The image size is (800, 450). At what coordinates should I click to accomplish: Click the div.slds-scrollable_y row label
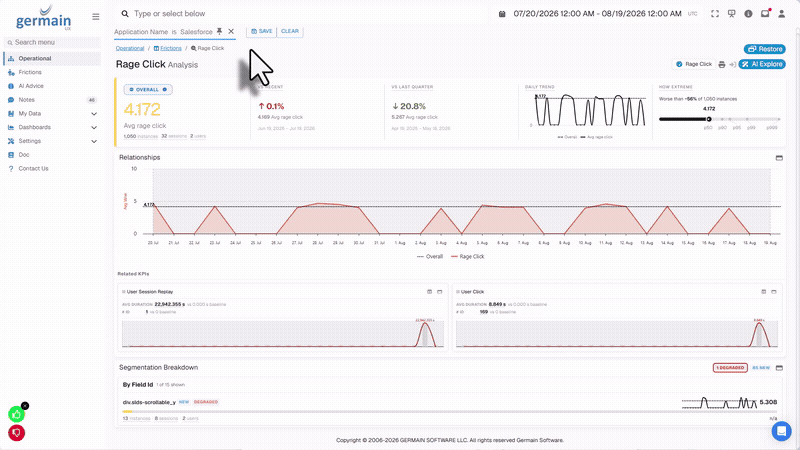(x=149, y=402)
